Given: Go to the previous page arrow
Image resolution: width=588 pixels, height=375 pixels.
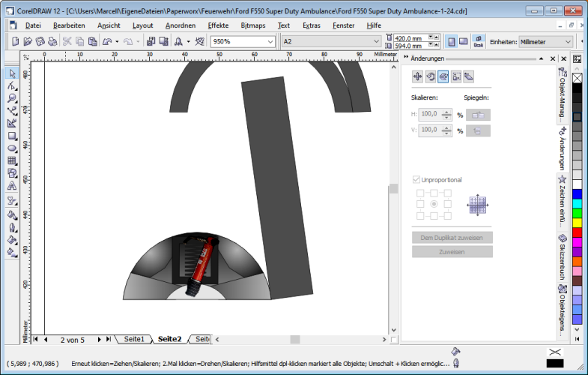Looking at the screenshot, I should 46,339.
